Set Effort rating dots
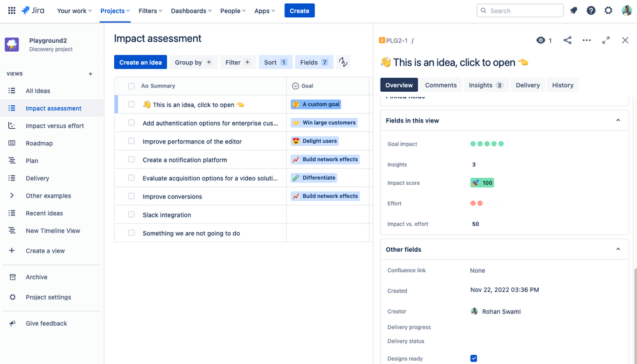Screen dimensions: 637x364 [487, 203]
